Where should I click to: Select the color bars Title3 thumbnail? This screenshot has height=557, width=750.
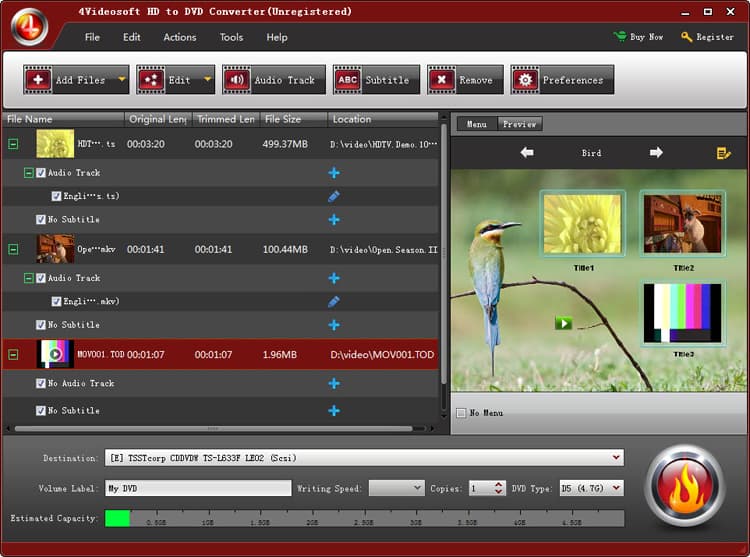click(x=683, y=313)
